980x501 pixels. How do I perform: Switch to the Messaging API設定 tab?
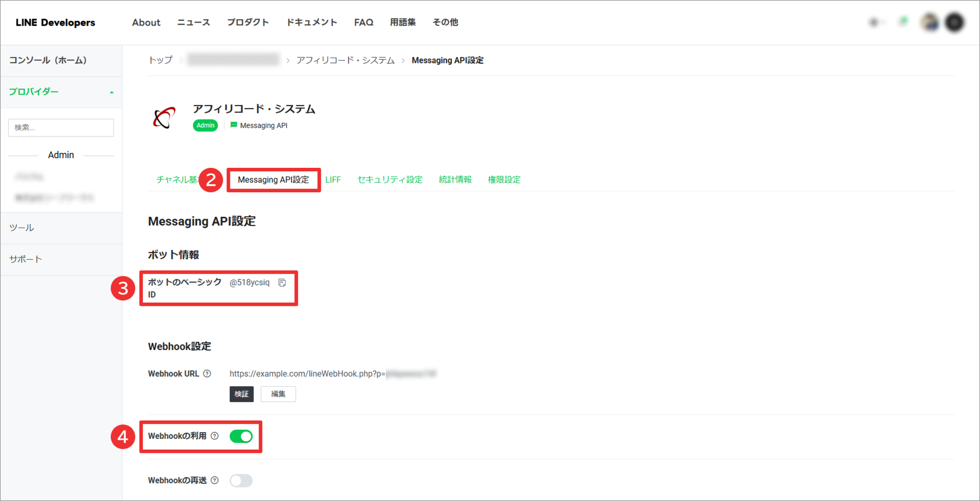273,179
